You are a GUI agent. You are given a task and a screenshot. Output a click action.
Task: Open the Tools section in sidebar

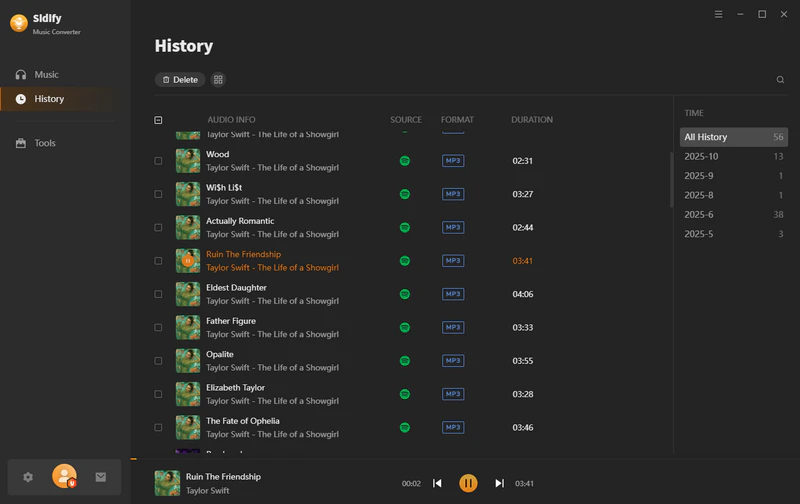45,143
